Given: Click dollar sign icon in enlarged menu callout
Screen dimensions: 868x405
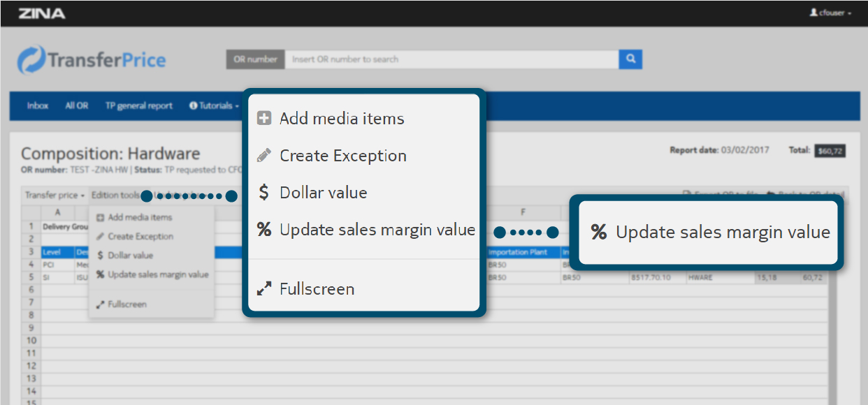Looking at the screenshot, I should [x=263, y=193].
